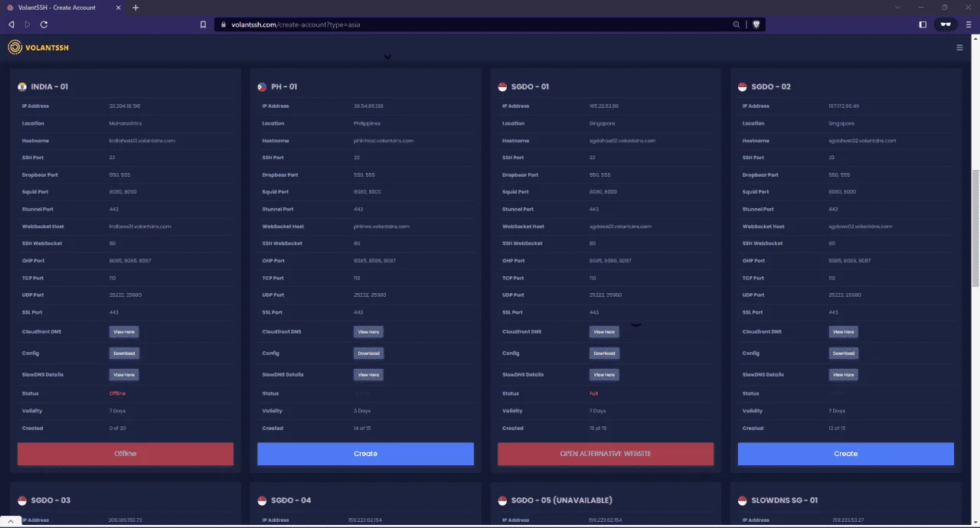Download Config for PH - 01
Viewport: 980px width, 528px height.
click(x=368, y=354)
